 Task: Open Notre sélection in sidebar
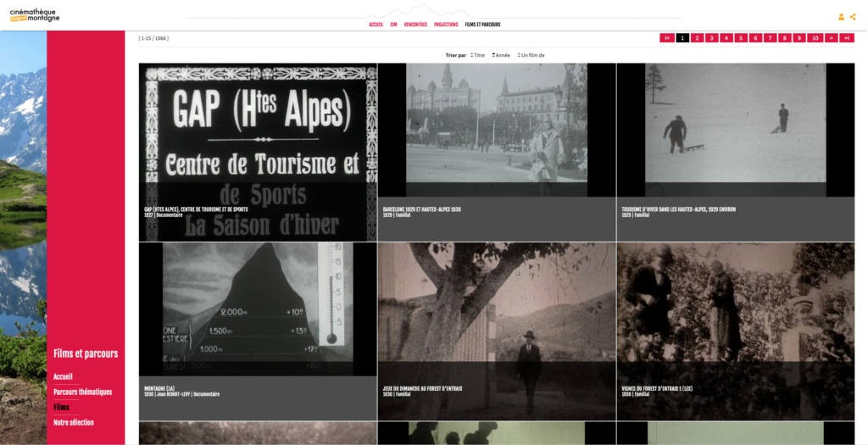(x=74, y=422)
